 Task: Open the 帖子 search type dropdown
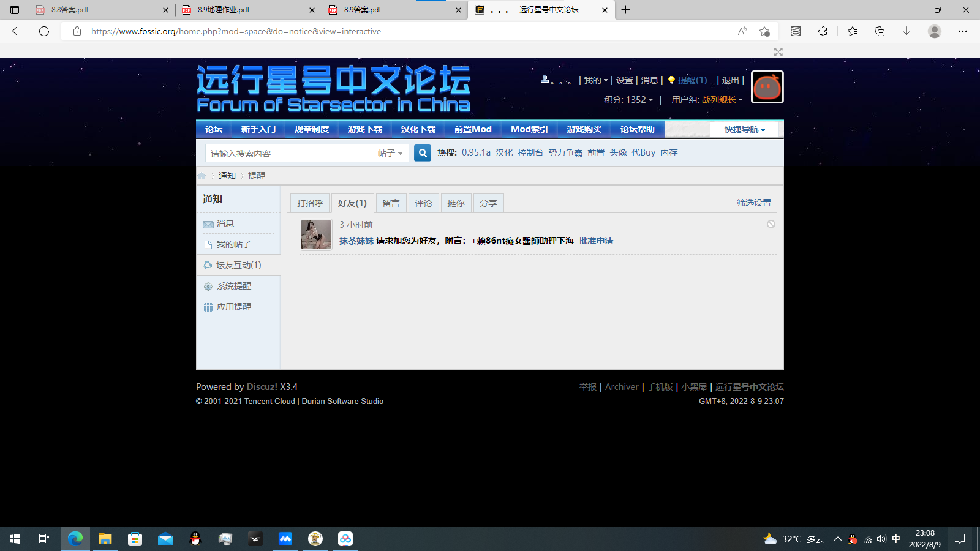(x=390, y=153)
